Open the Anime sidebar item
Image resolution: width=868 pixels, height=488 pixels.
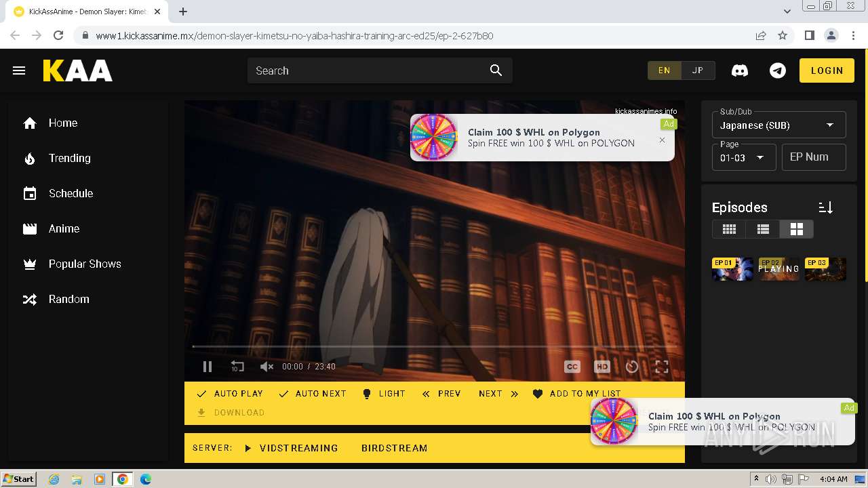pos(88,228)
